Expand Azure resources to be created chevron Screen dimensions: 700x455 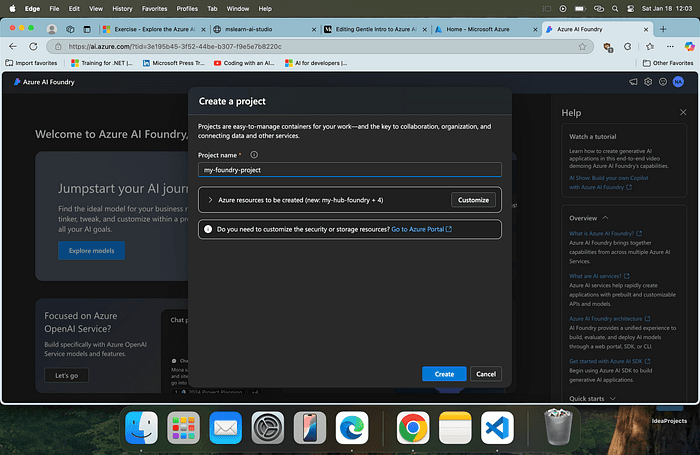point(210,200)
